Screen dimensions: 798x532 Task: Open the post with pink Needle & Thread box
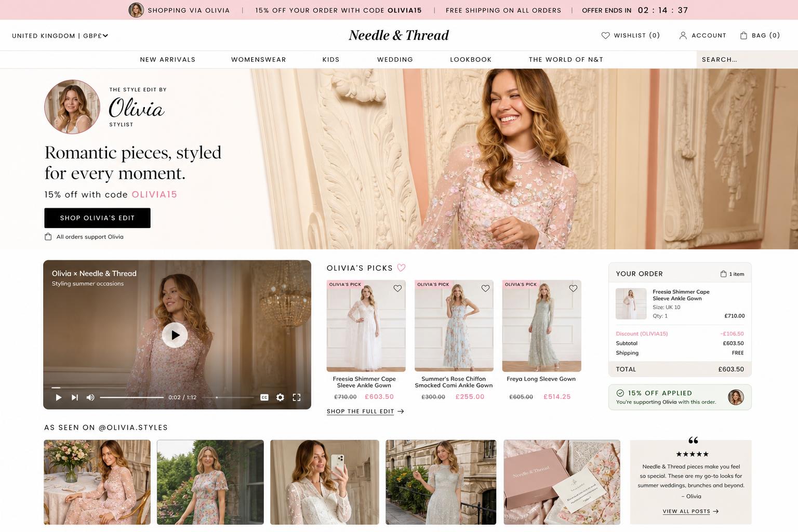click(x=562, y=482)
